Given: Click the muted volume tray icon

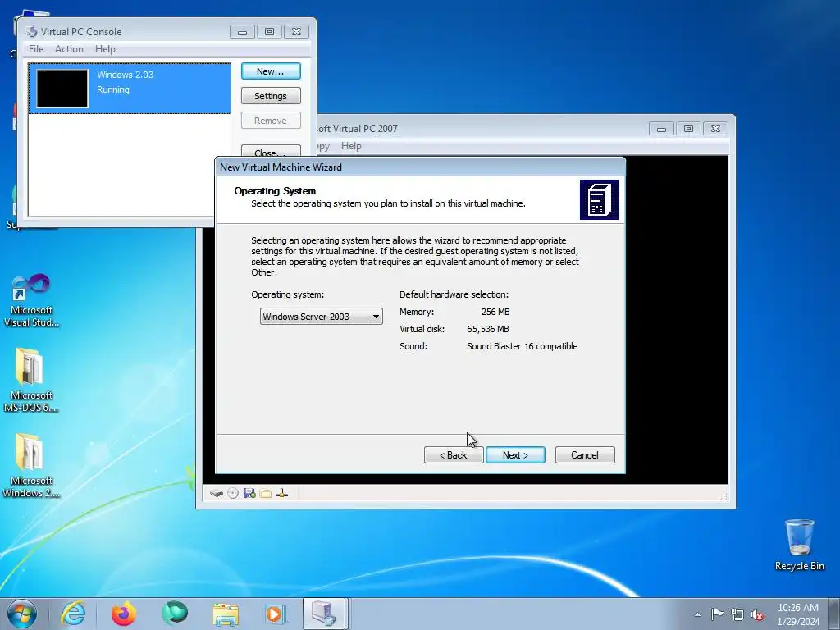Looking at the screenshot, I should [x=757, y=614].
